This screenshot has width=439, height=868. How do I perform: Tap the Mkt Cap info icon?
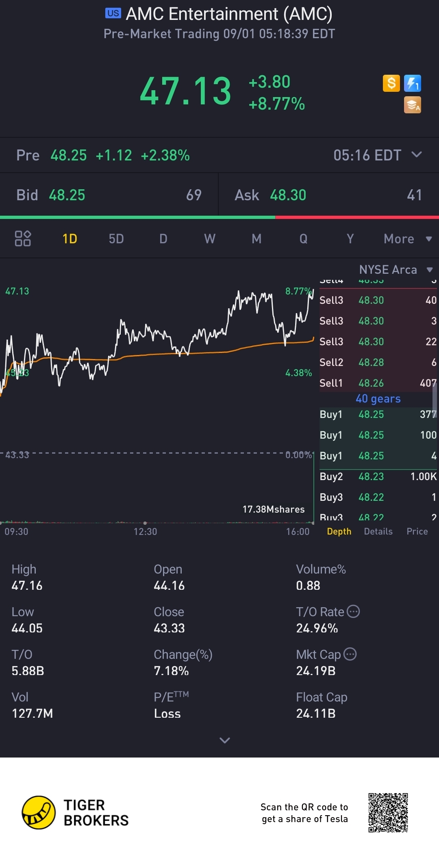pos(350,654)
